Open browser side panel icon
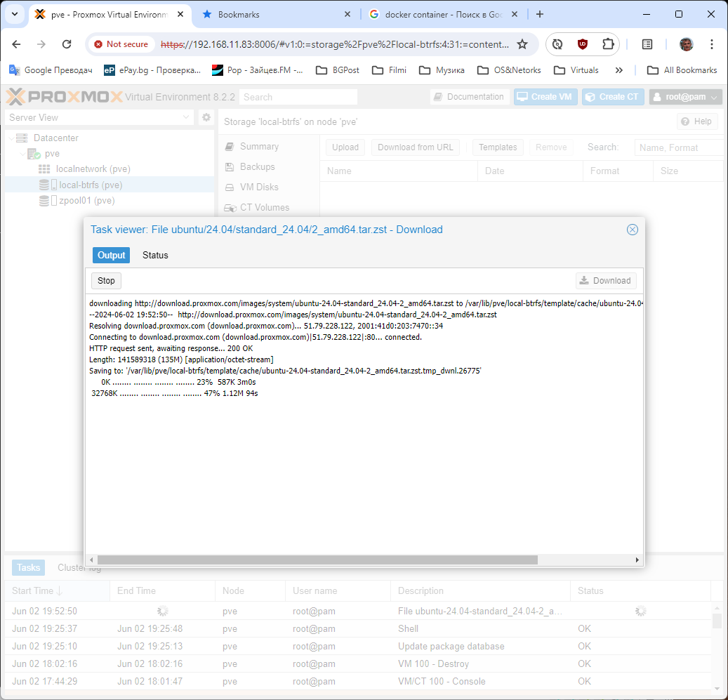Screen dimensions: 728x700 pyautogui.click(x=647, y=44)
